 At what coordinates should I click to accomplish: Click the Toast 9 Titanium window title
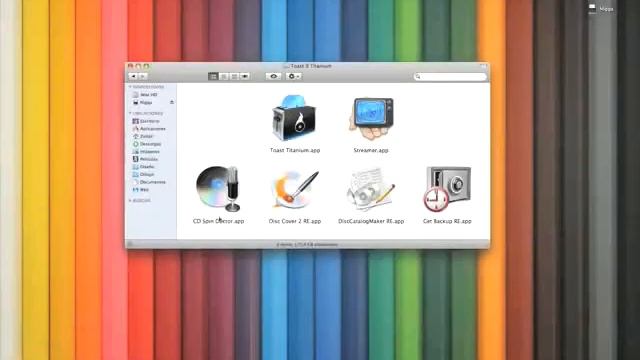point(311,66)
